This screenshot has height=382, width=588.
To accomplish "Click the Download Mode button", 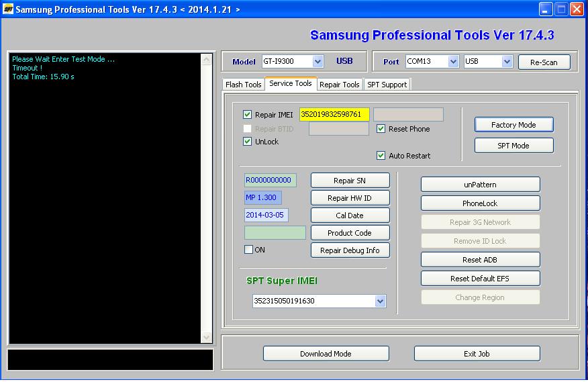I will click(x=326, y=354).
